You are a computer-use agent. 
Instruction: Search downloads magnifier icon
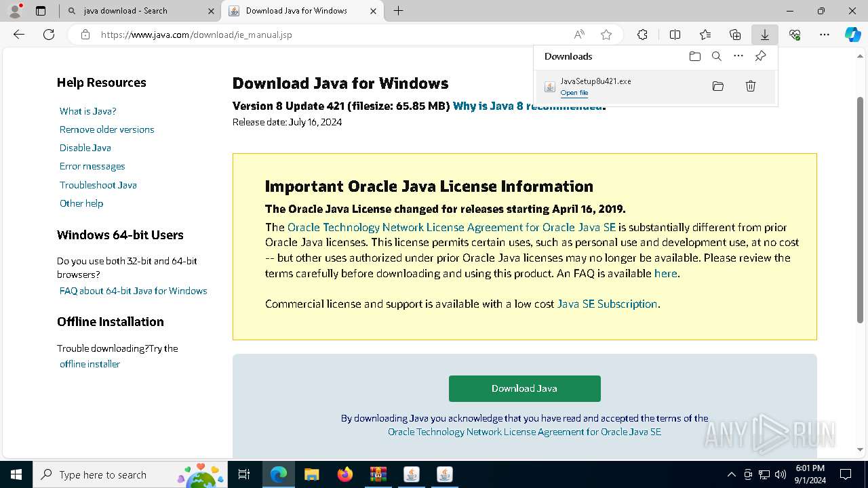point(716,56)
